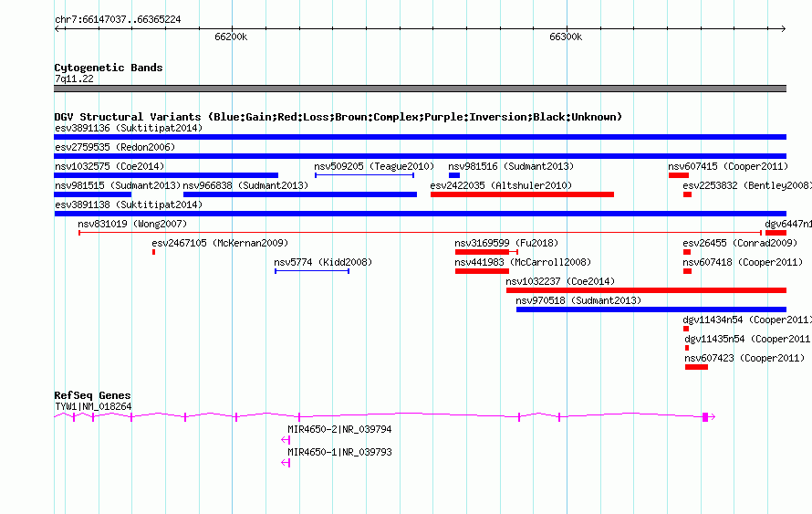Select the esv2759535 (Redon2006) blue gain bar
This screenshot has width=812, height=514.
click(420, 156)
